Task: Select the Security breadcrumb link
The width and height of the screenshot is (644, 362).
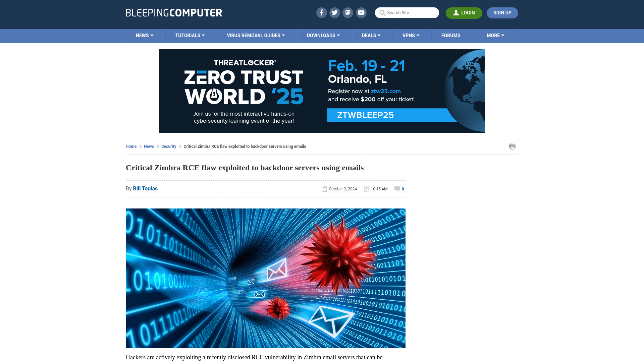Action: (168, 146)
